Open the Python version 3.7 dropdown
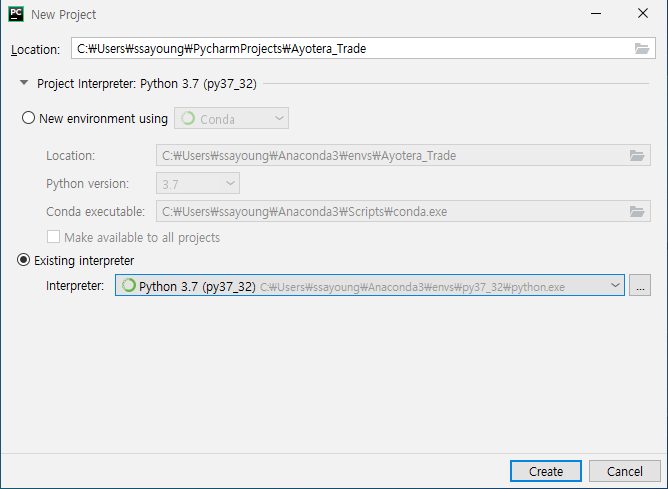This screenshot has height=489, width=668. pos(198,183)
